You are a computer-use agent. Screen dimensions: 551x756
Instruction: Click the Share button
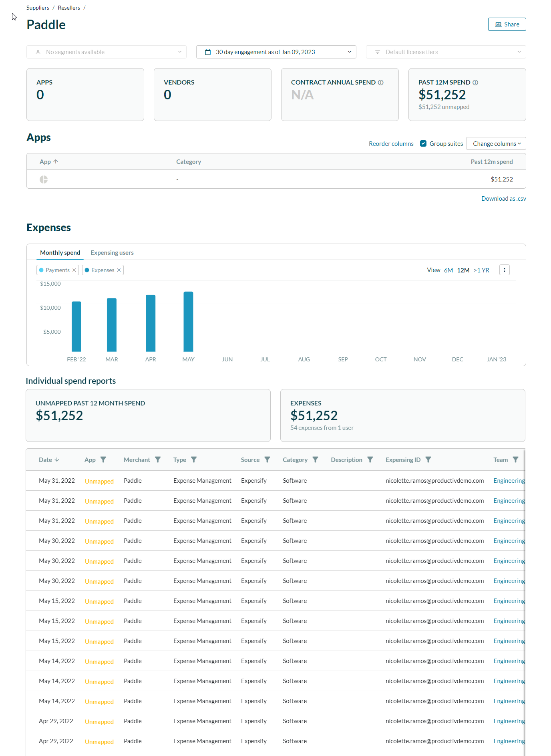(507, 24)
